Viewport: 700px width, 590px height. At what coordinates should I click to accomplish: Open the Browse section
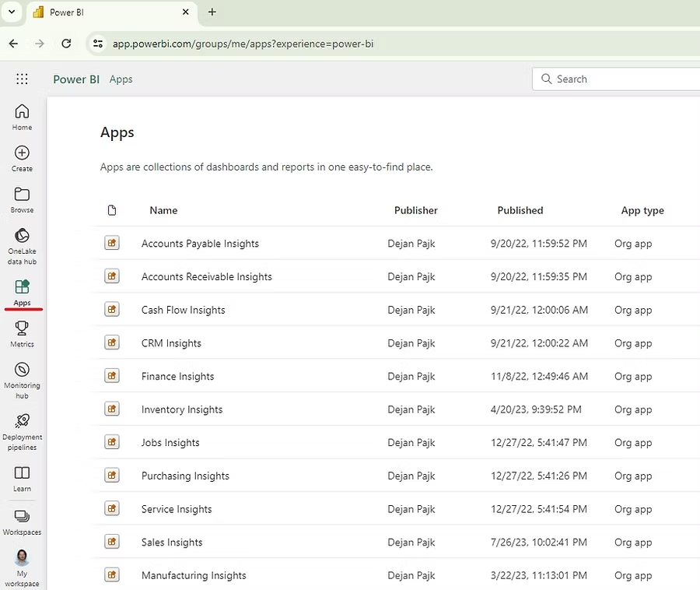click(22, 199)
